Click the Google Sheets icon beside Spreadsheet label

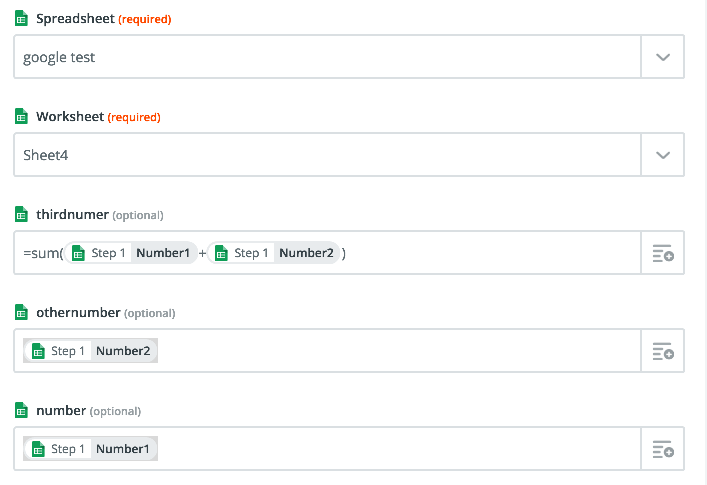(x=21, y=19)
